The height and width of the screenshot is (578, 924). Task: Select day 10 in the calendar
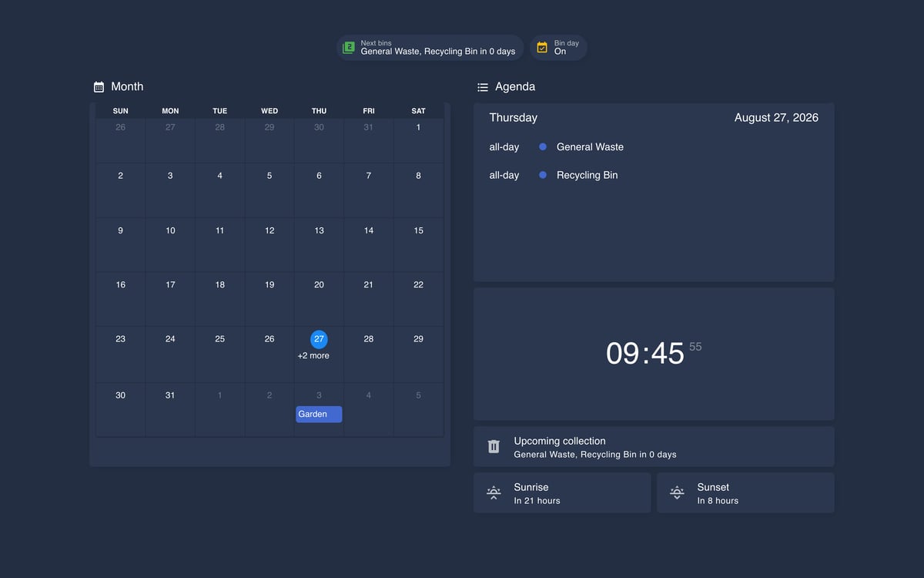[170, 230]
